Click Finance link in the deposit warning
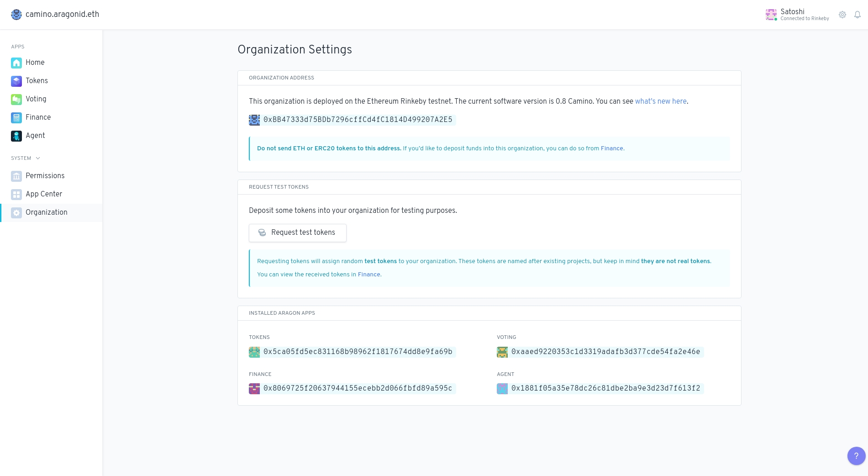 pos(612,148)
